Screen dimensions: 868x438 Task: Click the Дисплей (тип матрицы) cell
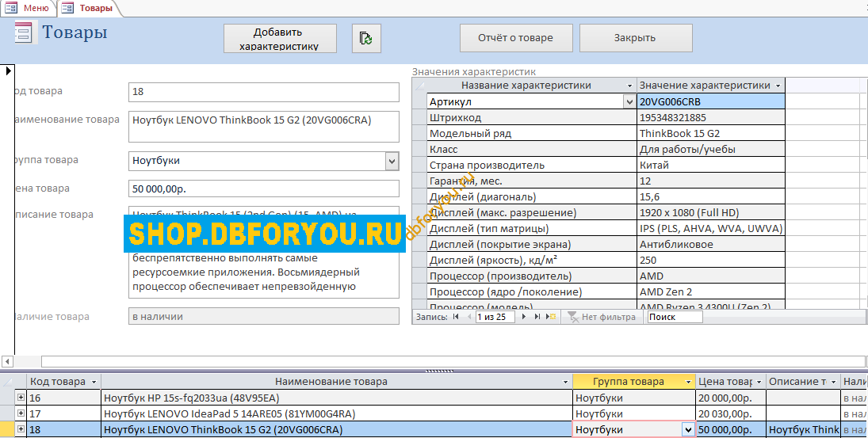pyautogui.click(x=532, y=229)
